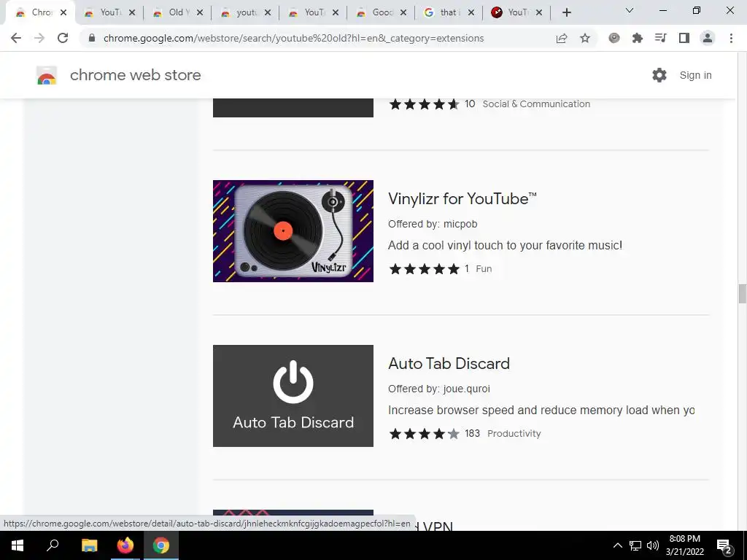The height and width of the screenshot is (560, 747).
Task: Close the active Chrome Web Store tab
Action: click(63, 12)
